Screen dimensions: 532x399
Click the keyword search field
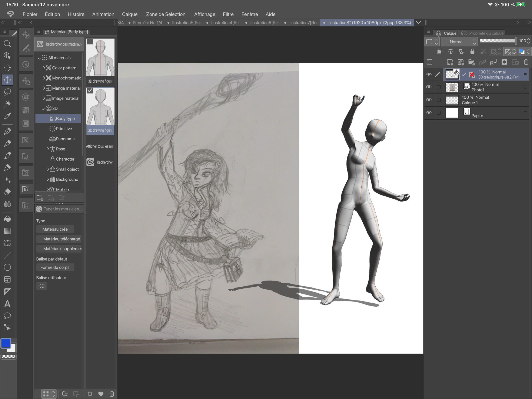pos(62,209)
